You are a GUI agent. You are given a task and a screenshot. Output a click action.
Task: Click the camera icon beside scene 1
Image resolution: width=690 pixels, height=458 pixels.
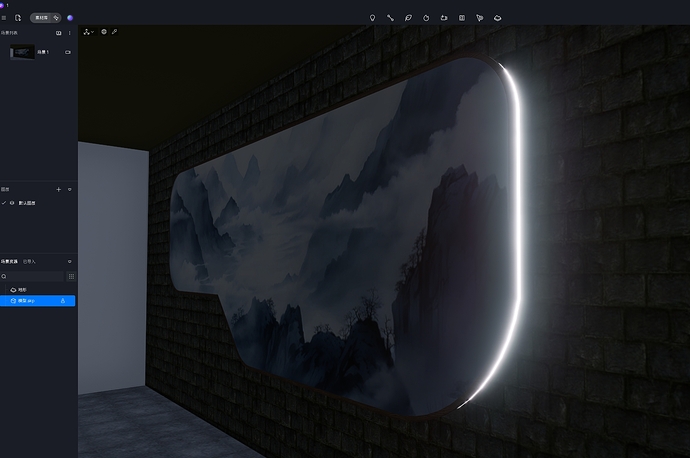pos(68,52)
